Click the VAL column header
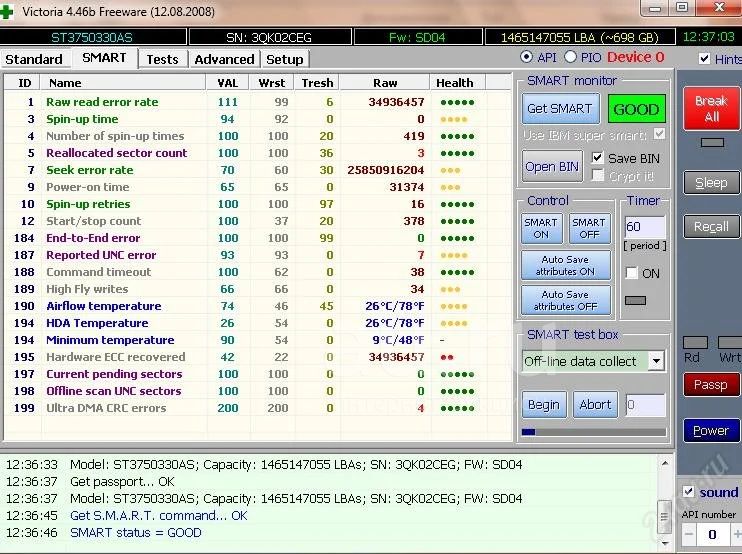The height and width of the screenshot is (554, 742). [228, 83]
